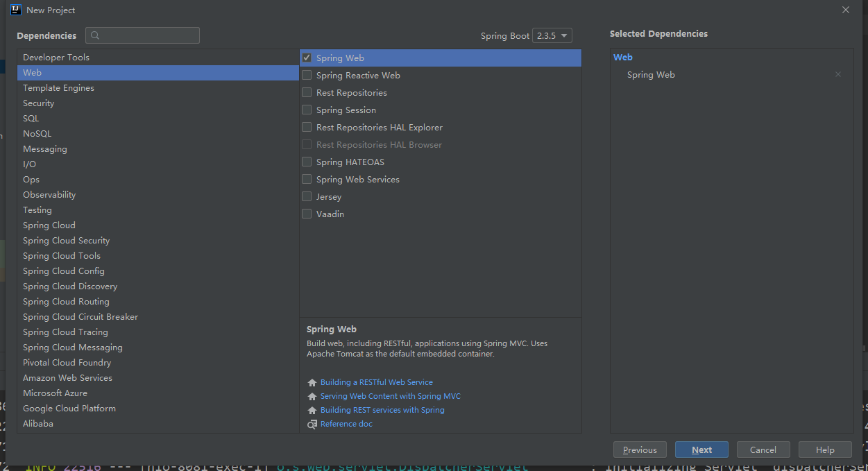868x471 pixels.
Task: Click home icon beside Serving Web Content
Action: pyautogui.click(x=312, y=396)
